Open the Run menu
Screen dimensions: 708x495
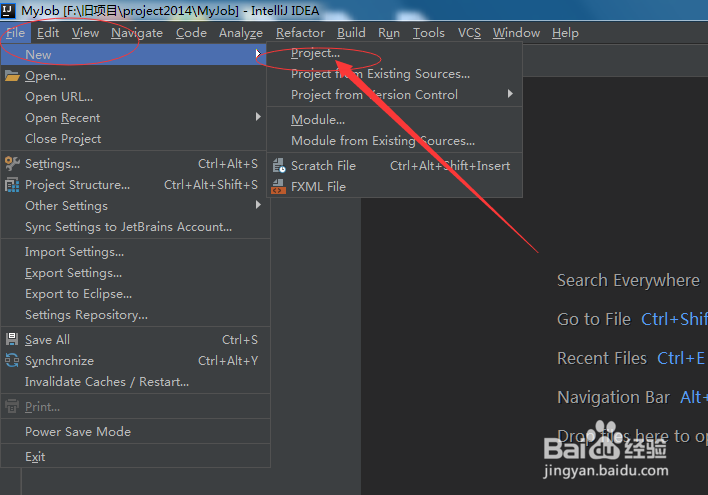click(x=389, y=33)
